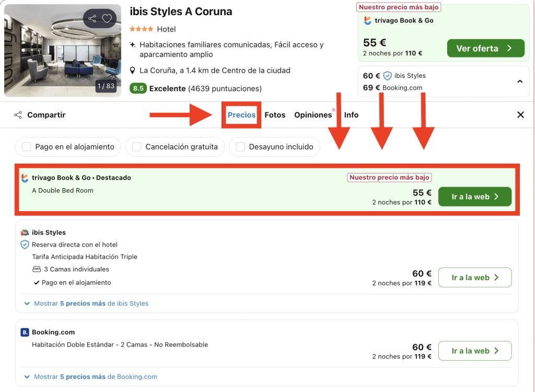Open the Opiniones tab

(313, 115)
